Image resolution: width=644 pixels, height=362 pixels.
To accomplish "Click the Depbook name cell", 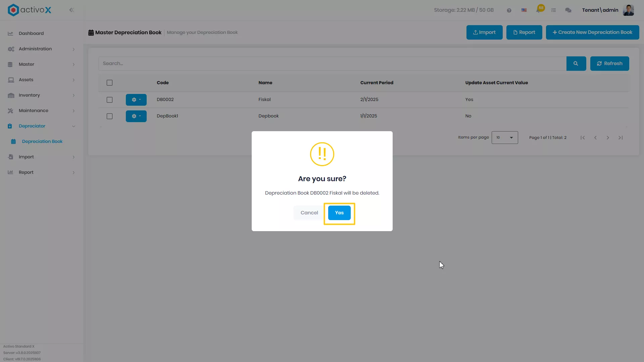I will [x=268, y=116].
